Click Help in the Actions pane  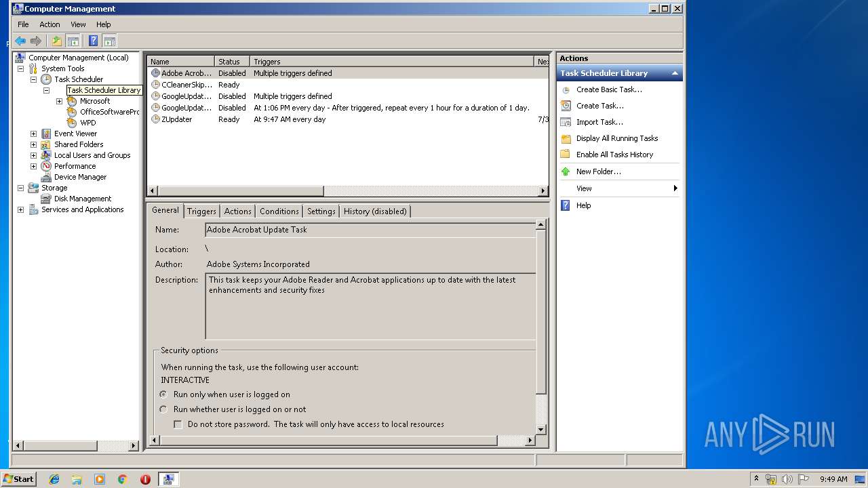coord(584,205)
